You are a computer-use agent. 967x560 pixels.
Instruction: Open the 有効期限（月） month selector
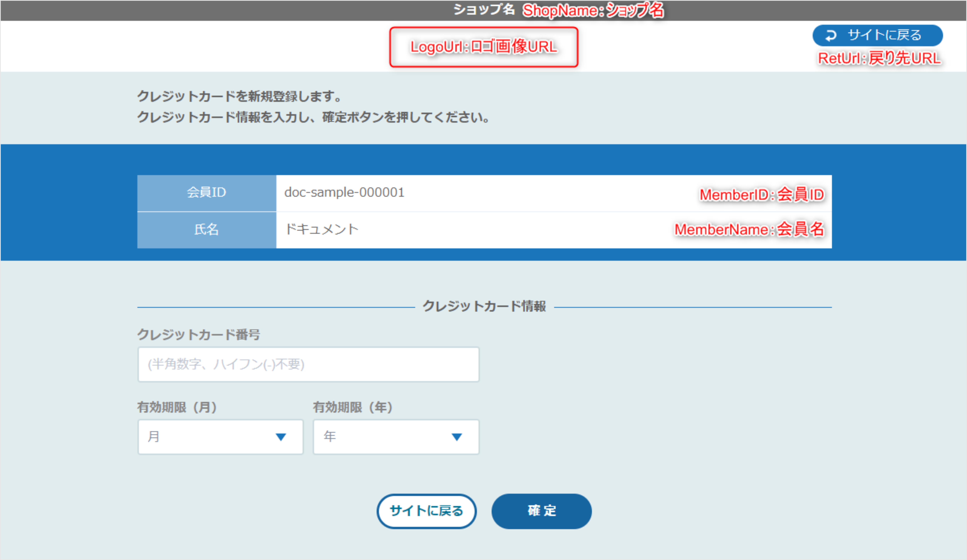click(220, 437)
